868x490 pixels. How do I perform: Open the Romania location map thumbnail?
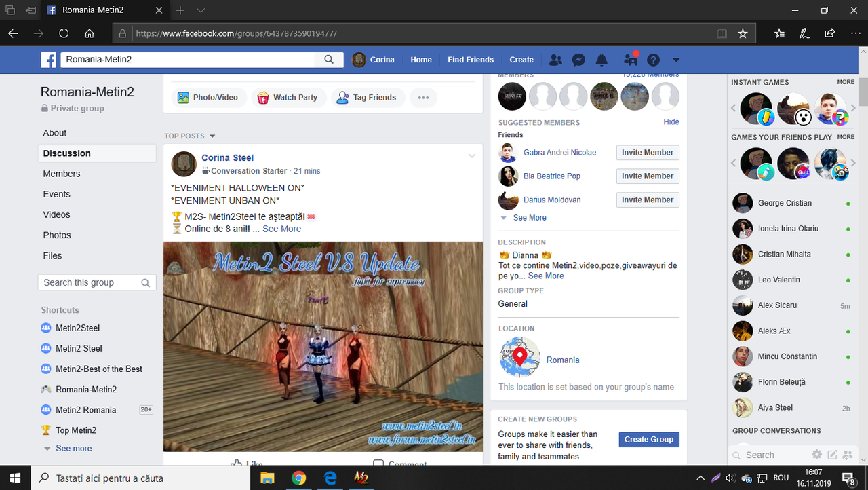pyautogui.click(x=519, y=357)
